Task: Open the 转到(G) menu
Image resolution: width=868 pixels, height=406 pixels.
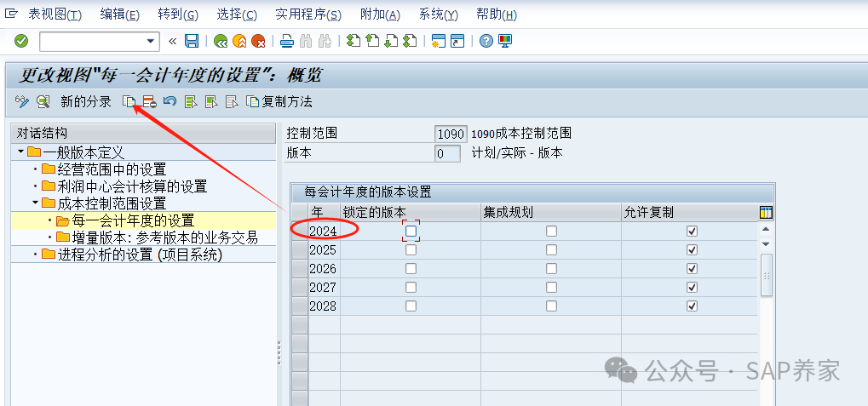Action: tap(178, 14)
